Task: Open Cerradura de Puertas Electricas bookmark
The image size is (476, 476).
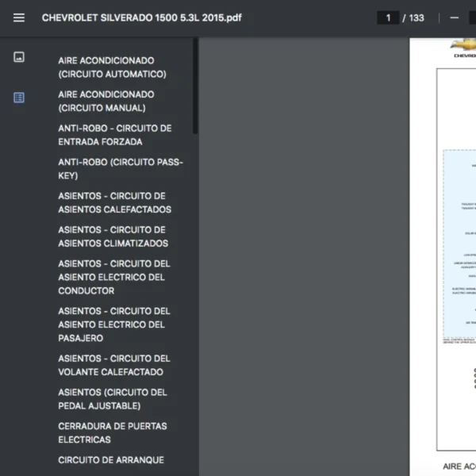Action: [x=112, y=432]
